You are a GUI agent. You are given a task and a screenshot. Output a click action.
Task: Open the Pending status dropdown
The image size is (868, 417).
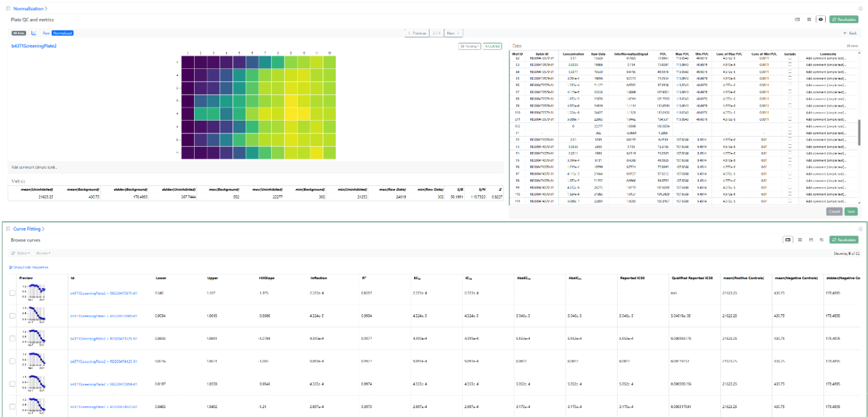pos(469,46)
